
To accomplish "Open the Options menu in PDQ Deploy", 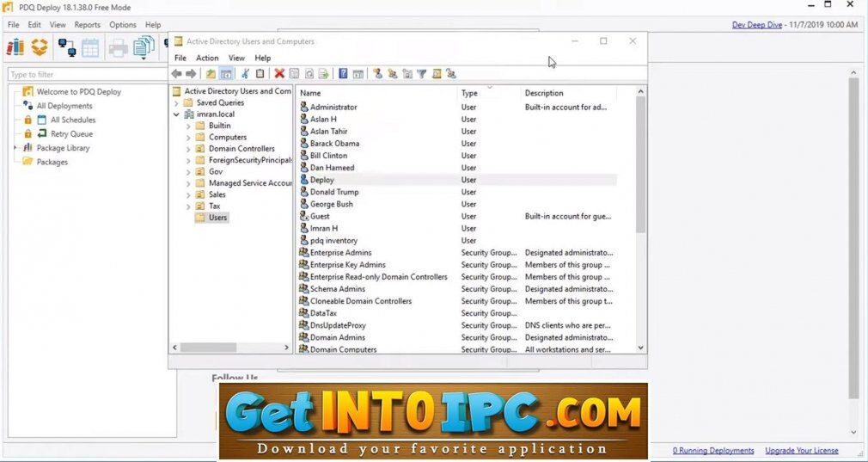I will 123,25.
